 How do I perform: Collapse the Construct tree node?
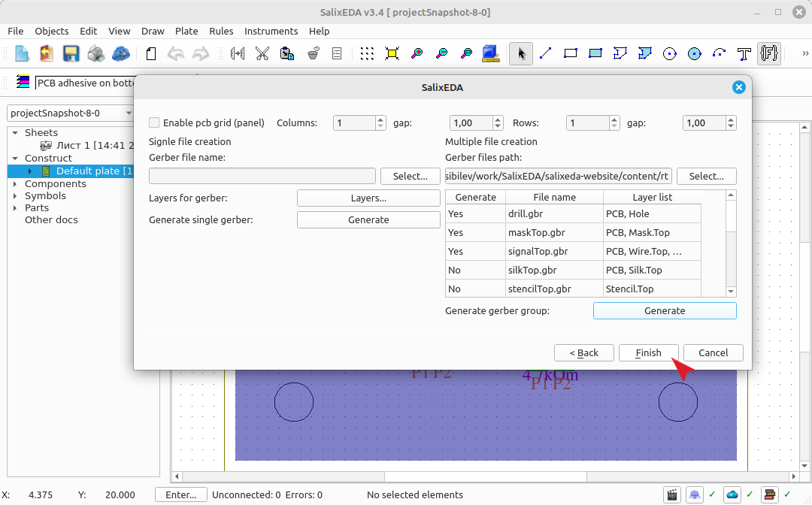(x=15, y=159)
